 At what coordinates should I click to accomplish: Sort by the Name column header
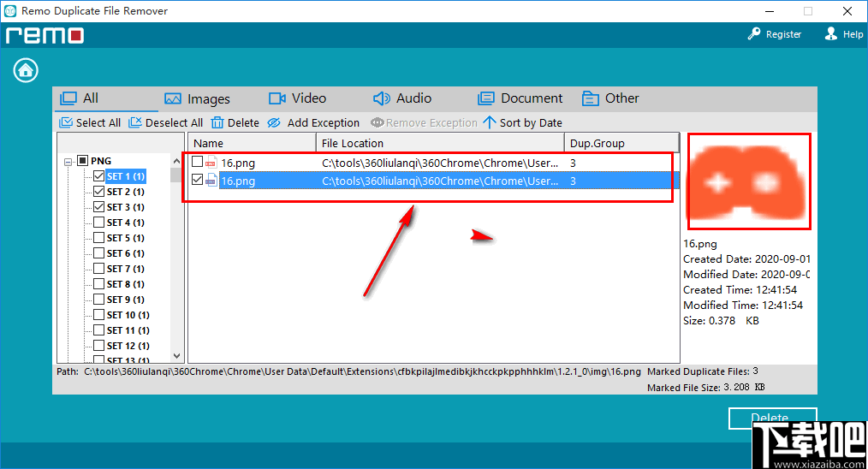coord(252,144)
